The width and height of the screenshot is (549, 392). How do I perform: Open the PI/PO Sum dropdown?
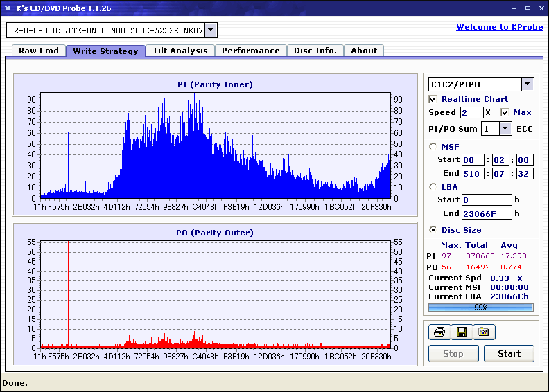point(505,128)
